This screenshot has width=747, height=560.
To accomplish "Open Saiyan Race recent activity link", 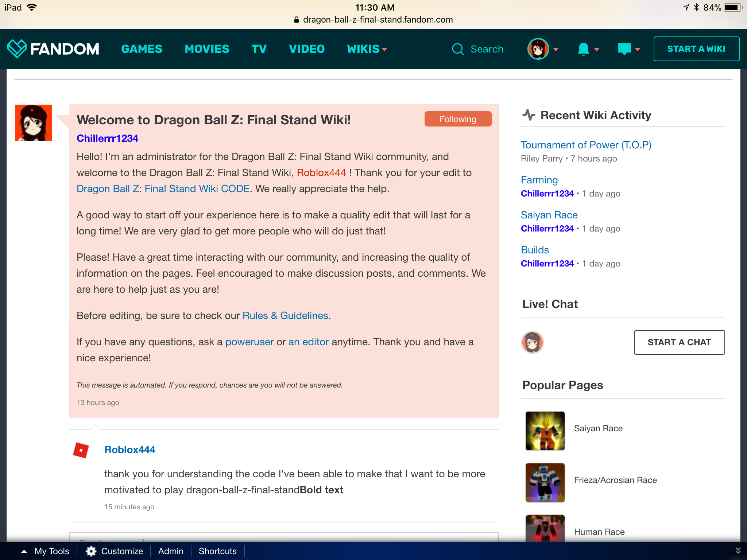I will [x=549, y=215].
